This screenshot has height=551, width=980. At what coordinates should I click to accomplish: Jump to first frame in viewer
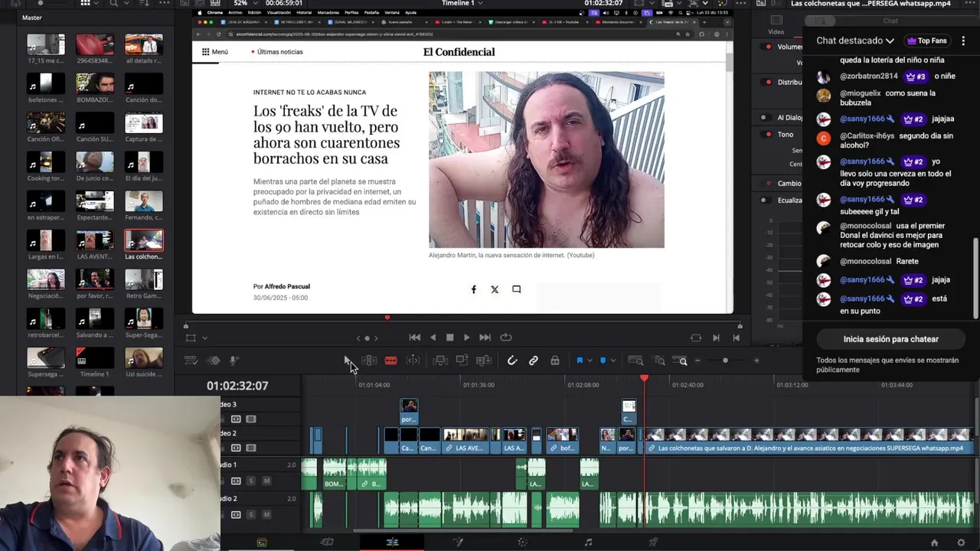click(x=414, y=337)
